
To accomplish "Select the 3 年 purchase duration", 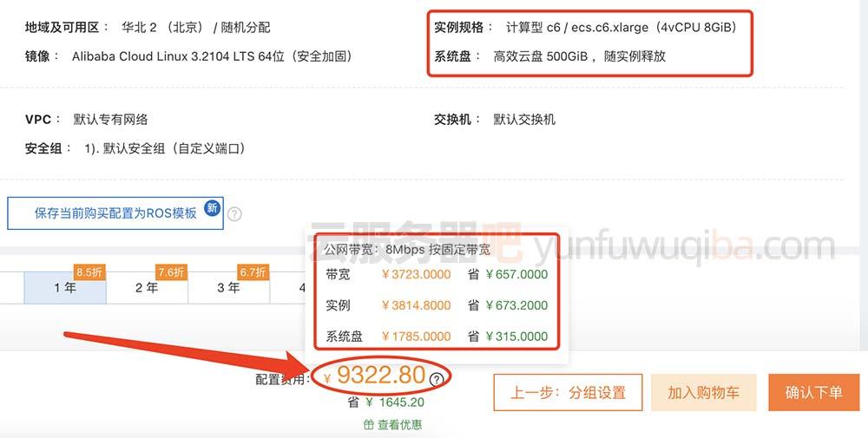I will [x=228, y=288].
